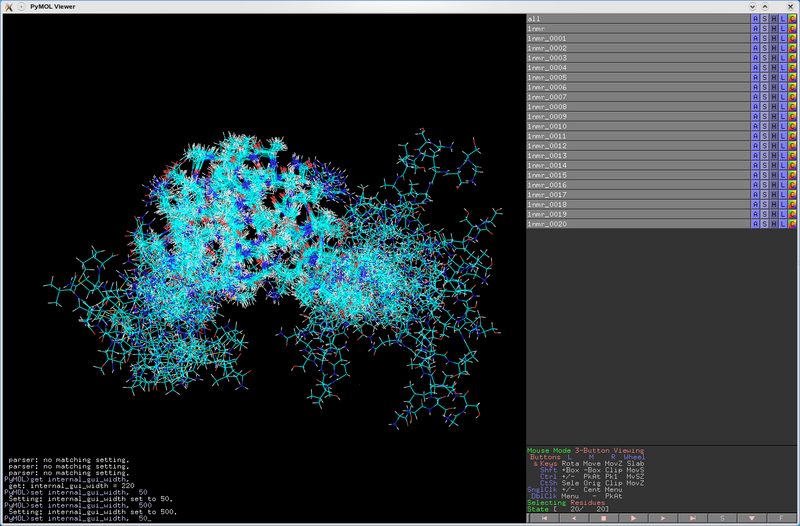Click Selecting Residues to change selection mode

tap(560, 502)
